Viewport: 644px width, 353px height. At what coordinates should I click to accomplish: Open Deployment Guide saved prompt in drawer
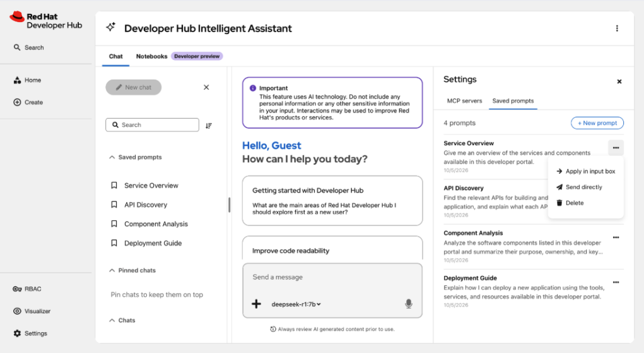pyautogui.click(x=153, y=243)
